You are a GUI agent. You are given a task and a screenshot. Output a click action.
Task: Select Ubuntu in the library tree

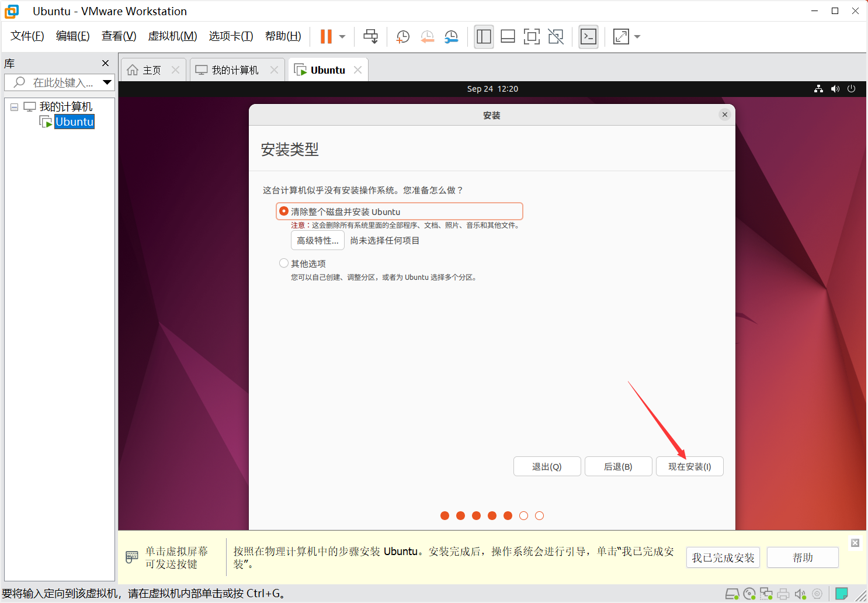(74, 122)
